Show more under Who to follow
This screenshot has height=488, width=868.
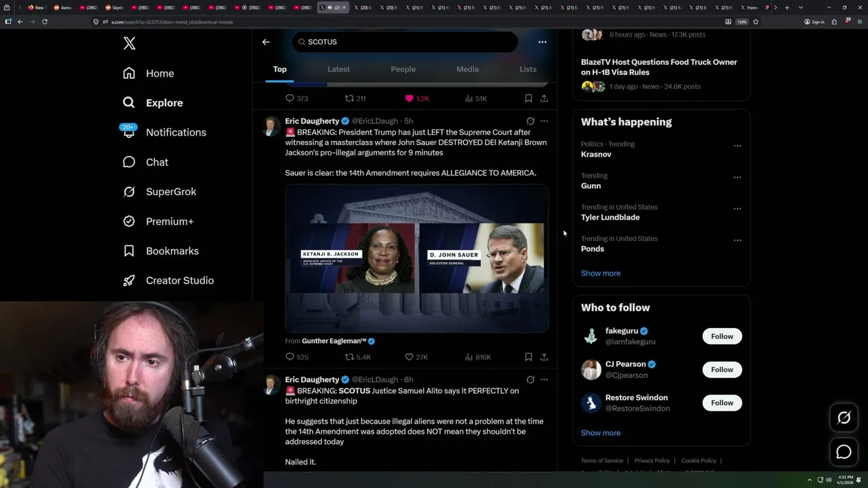[x=600, y=433]
